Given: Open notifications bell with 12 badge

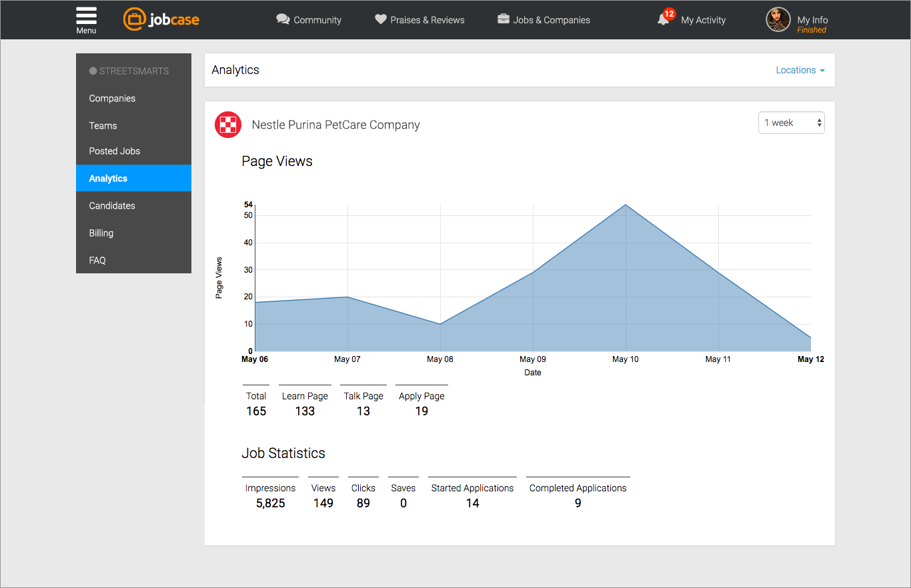Looking at the screenshot, I should point(666,17).
